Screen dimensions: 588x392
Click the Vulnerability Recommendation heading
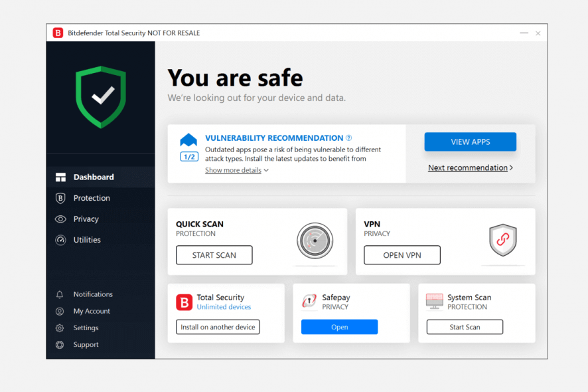(274, 138)
